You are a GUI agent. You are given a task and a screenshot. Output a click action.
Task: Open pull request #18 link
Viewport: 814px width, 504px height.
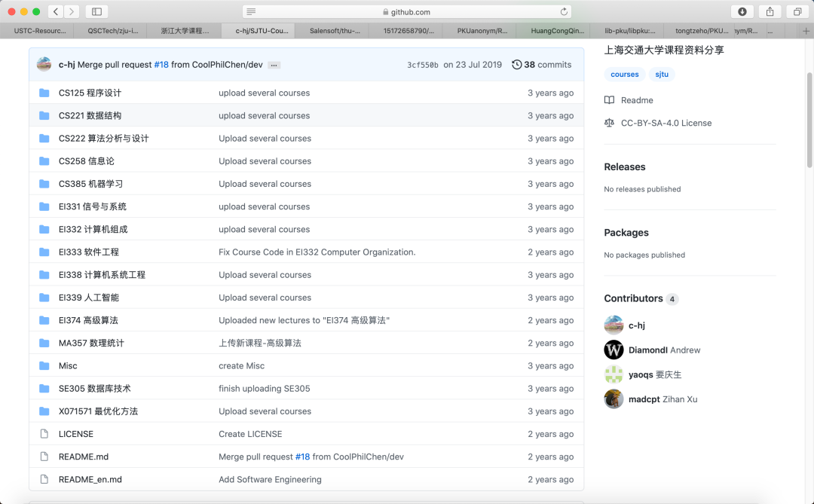coord(161,64)
